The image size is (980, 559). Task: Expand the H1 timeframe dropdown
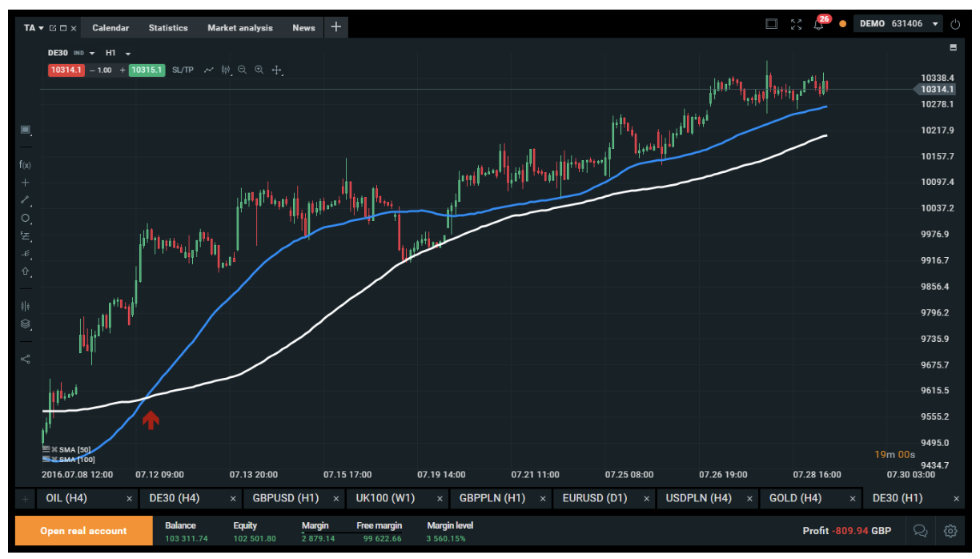[128, 53]
